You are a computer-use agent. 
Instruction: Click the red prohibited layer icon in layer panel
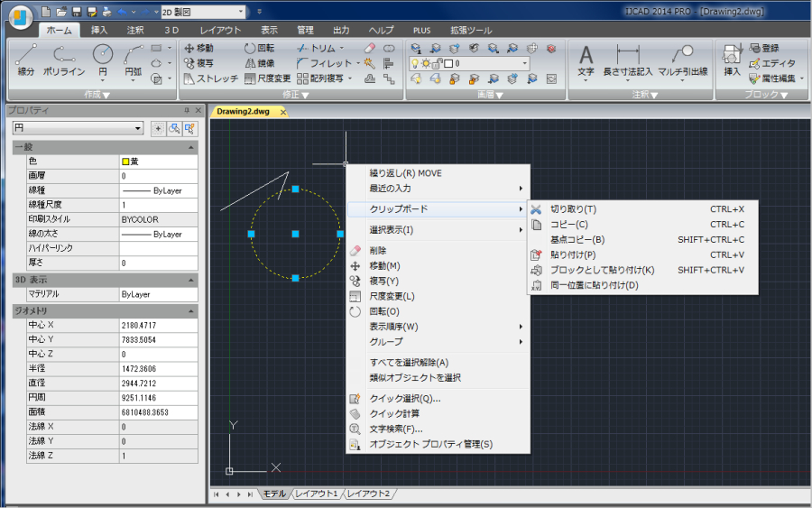(551, 48)
